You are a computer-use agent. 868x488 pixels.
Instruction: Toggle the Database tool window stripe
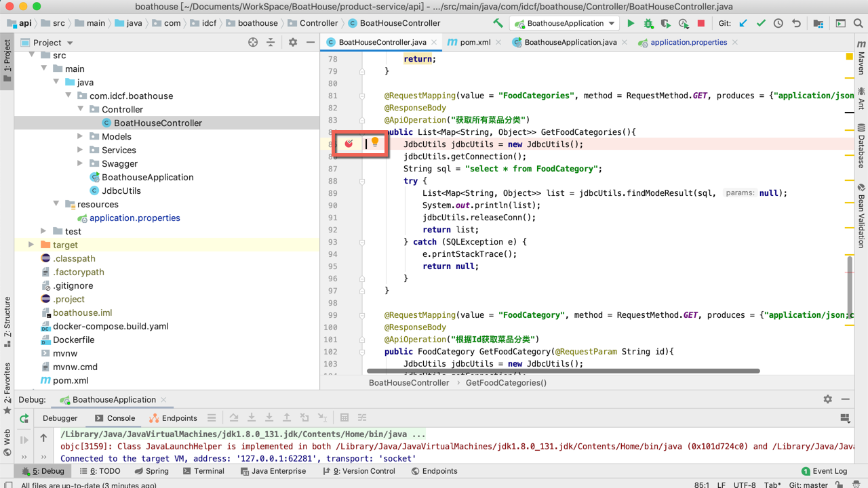click(x=861, y=146)
